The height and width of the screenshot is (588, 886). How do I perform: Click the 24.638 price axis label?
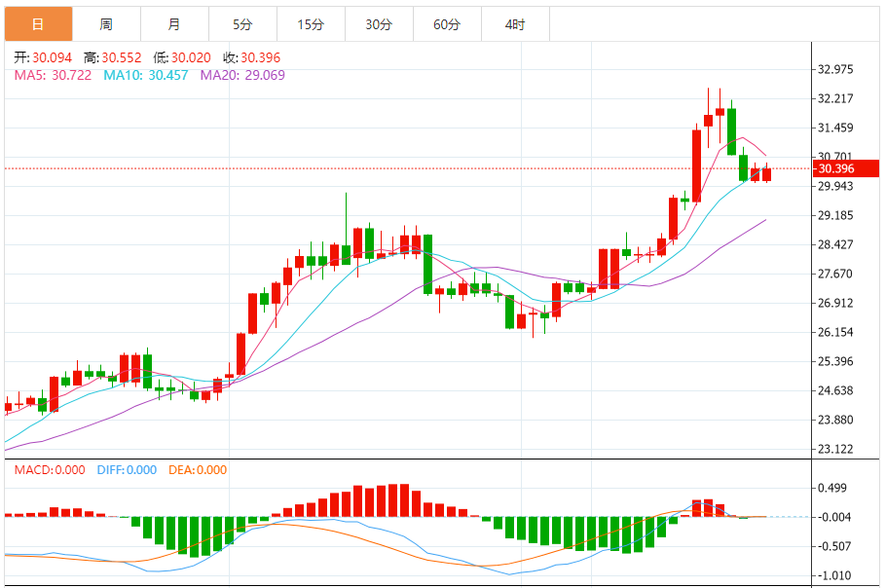click(835, 390)
